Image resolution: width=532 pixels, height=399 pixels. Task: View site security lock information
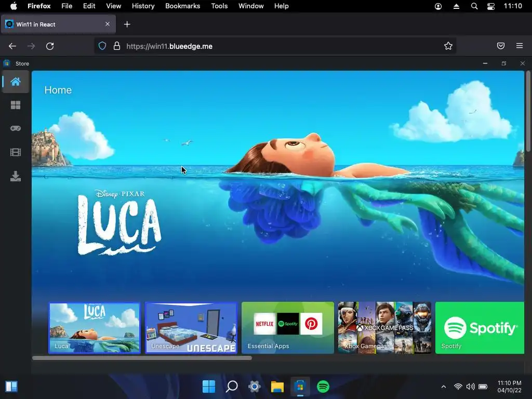(x=117, y=46)
